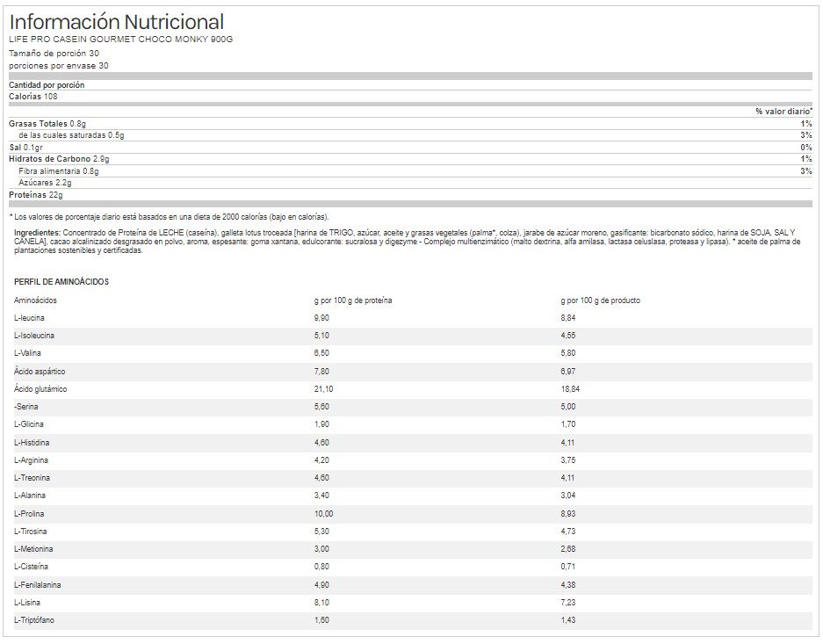Click the % valor diario column header
Viewport: 823px width, 644px height.
[783, 112]
